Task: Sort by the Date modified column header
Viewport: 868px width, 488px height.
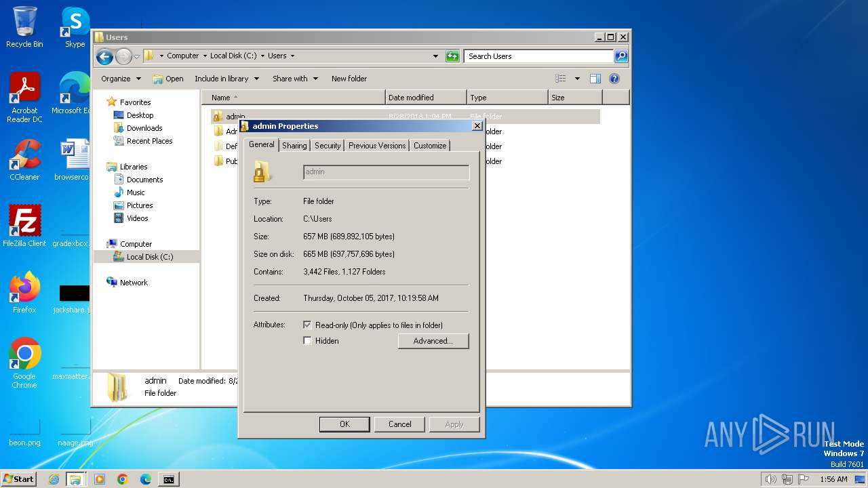Action: point(426,98)
